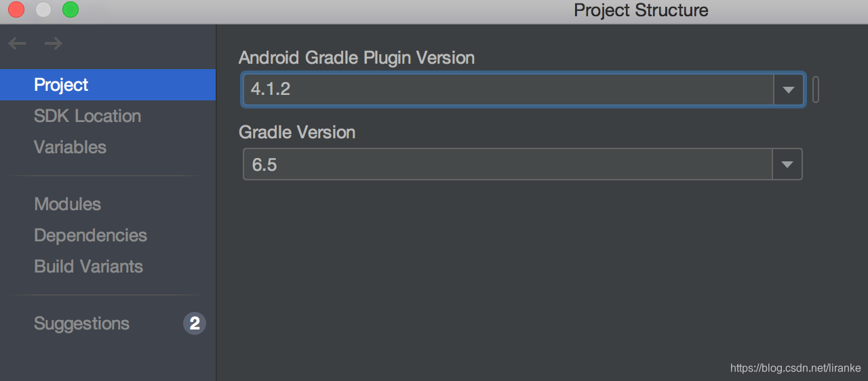
Task: Click the blog.csdn.net watermark URL
Action: point(795,368)
